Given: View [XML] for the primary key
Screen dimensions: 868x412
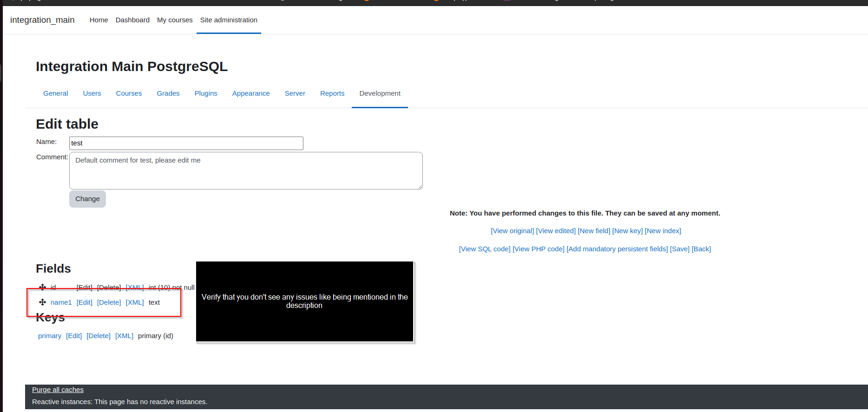Looking at the screenshot, I should click(x=124, y=336).
